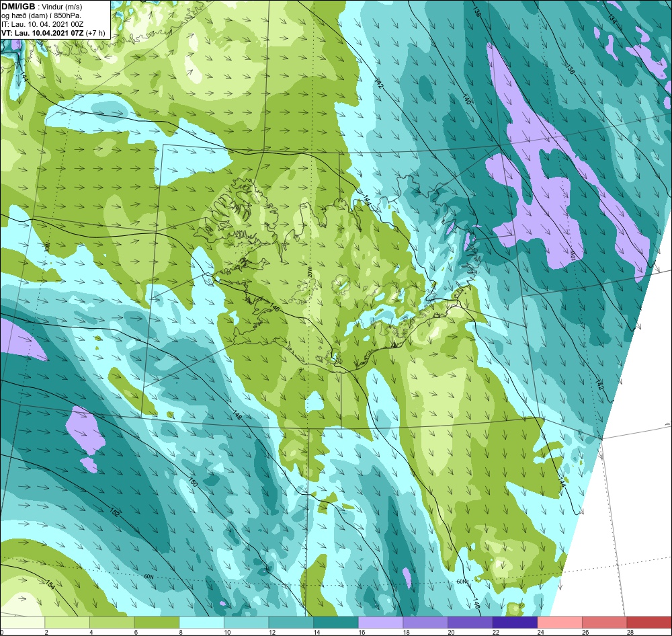Image resolution: width=672 pixels, height=636 pixels.
Task: Click the 'IT: Lau. 10. 04. 2021 00Z' line
Action: (x=42, y=24)
